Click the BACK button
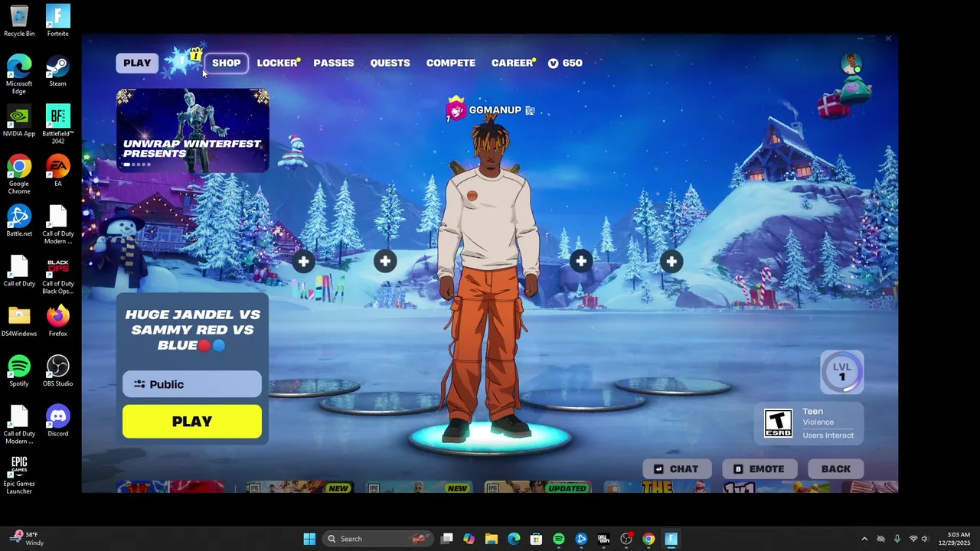 click(x=836, y=469)
